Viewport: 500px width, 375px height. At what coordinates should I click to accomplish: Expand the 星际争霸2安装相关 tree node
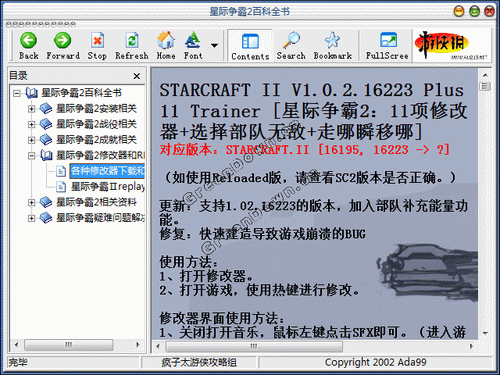(x=32, y=109)
